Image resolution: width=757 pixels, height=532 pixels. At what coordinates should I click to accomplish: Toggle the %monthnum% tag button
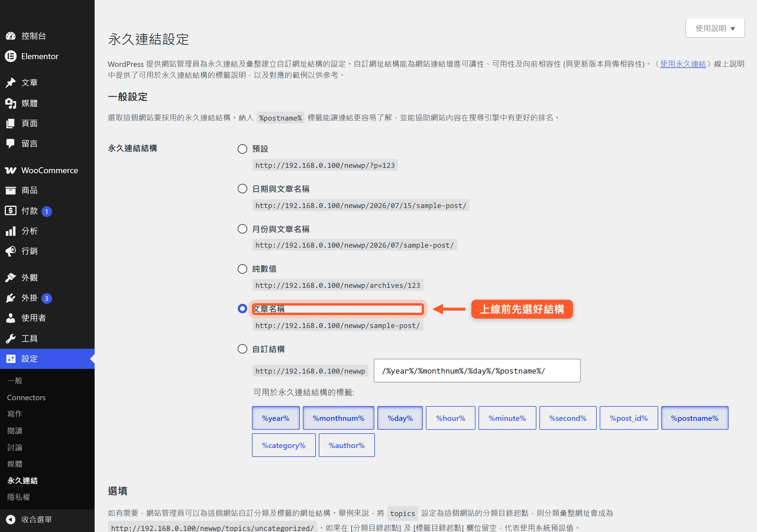tap(338, 418)
